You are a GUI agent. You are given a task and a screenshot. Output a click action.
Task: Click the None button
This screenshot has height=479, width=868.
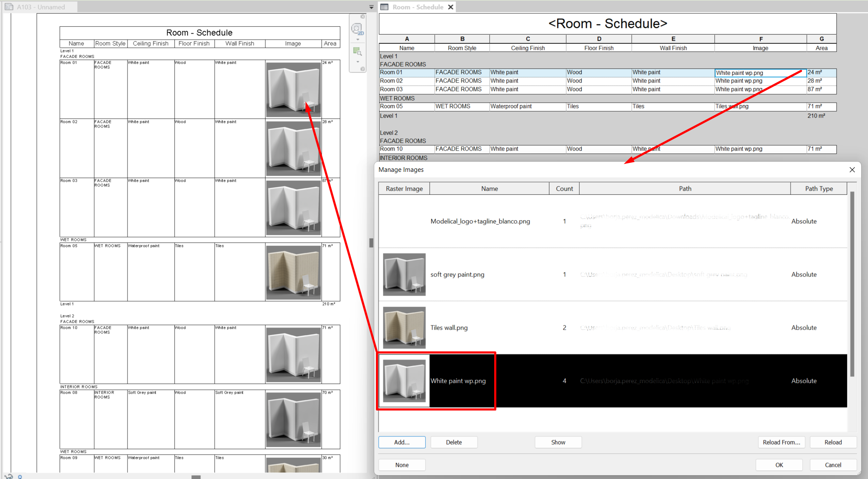tap(402, 465)
